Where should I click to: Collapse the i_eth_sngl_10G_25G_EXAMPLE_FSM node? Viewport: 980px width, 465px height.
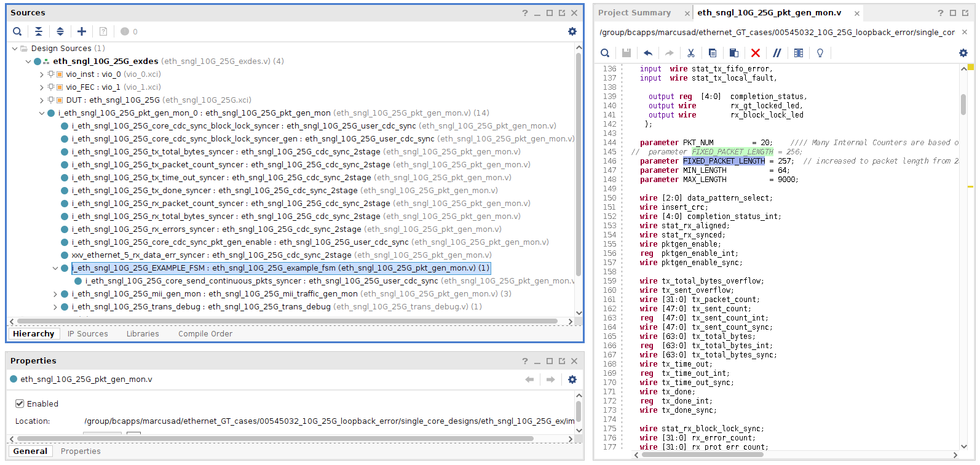(x=55, y=268)
